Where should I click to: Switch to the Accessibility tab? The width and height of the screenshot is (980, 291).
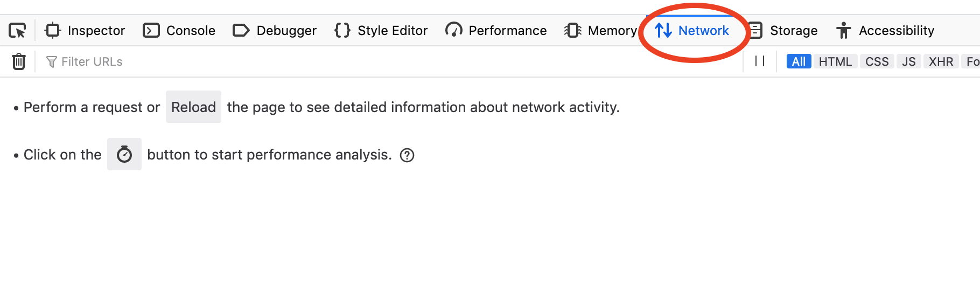(x=885, y=31)
